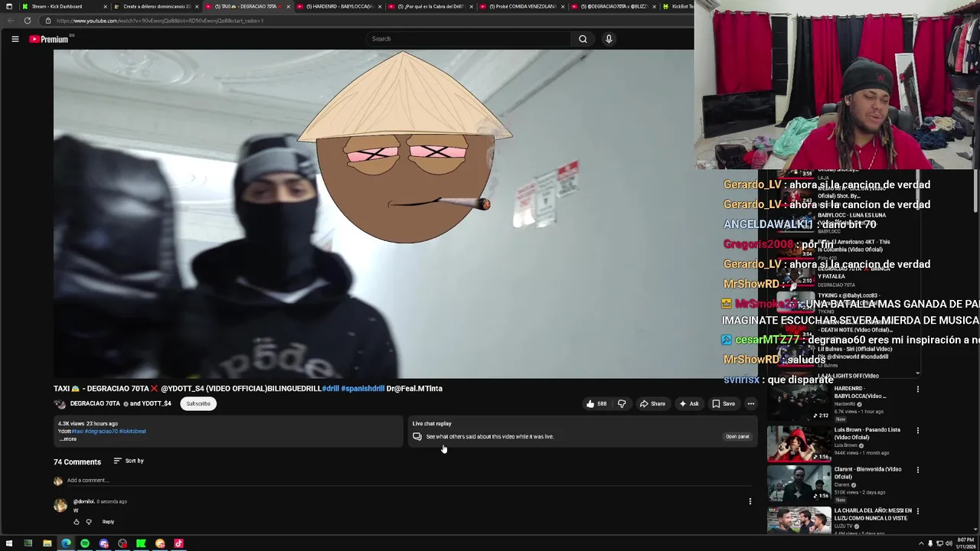This screenshot has height=551, width=980.
Task: Switch to Stream - Kick Dashboard tab
Action: (61, 6)
